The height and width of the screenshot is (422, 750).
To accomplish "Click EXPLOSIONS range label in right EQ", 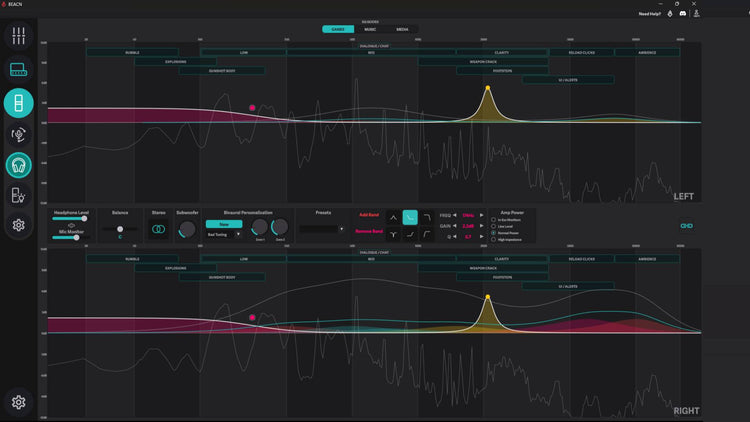I will 176,268.
